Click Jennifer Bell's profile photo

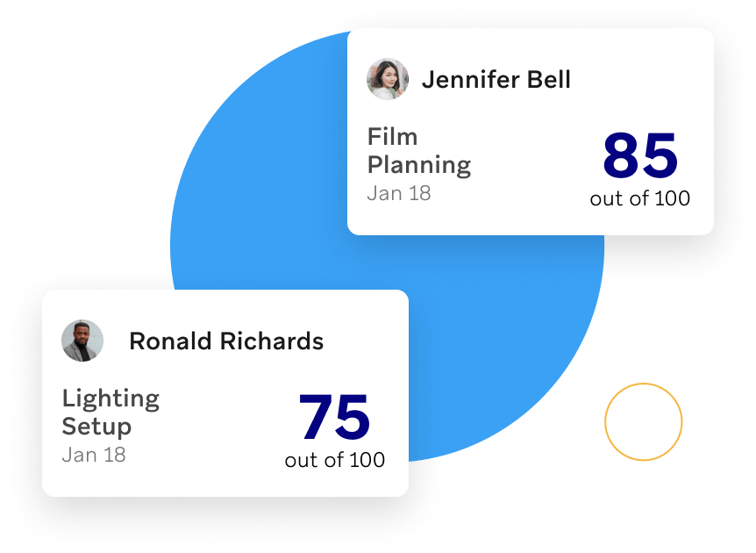387,79
